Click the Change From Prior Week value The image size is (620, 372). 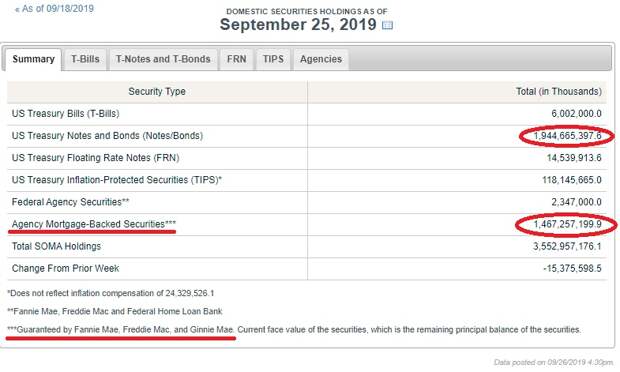572,268
